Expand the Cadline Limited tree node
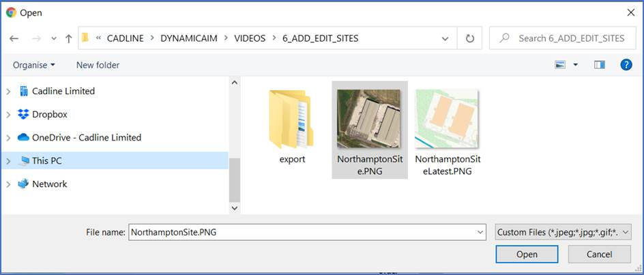644x275 pixels. (x=8, y=91)
